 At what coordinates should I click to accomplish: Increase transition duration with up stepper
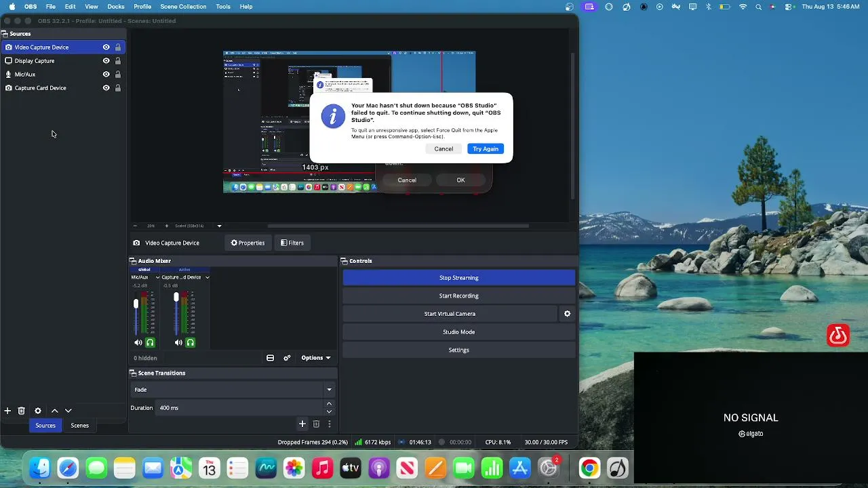pyautogui.click(x=329, y=404)
